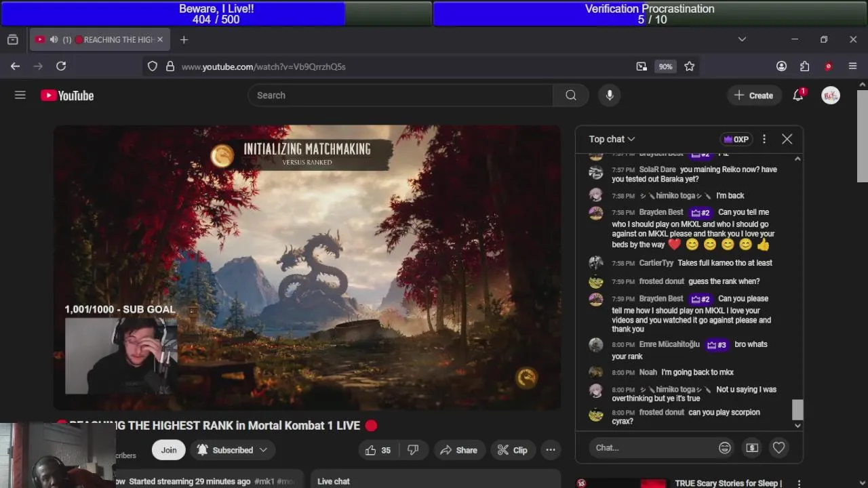Click the browser address bar URL

(264, 66)
